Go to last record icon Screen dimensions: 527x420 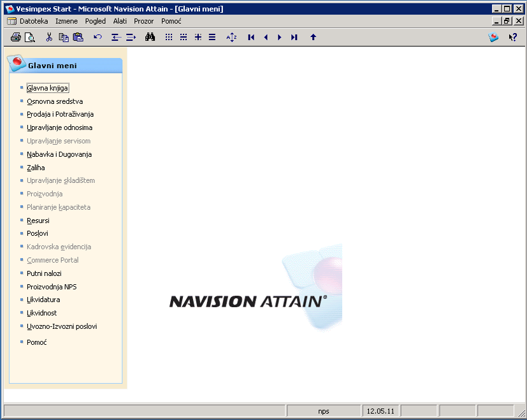(x=294, y=37)
